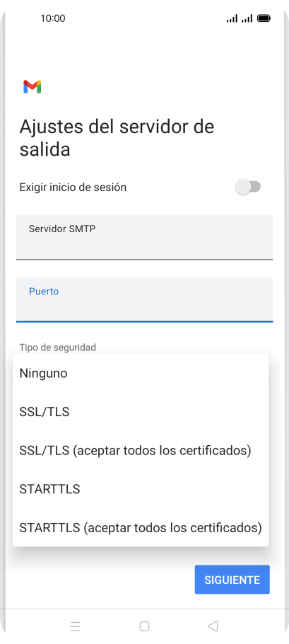Select Ninguno security type option

(x=141, y=374)
